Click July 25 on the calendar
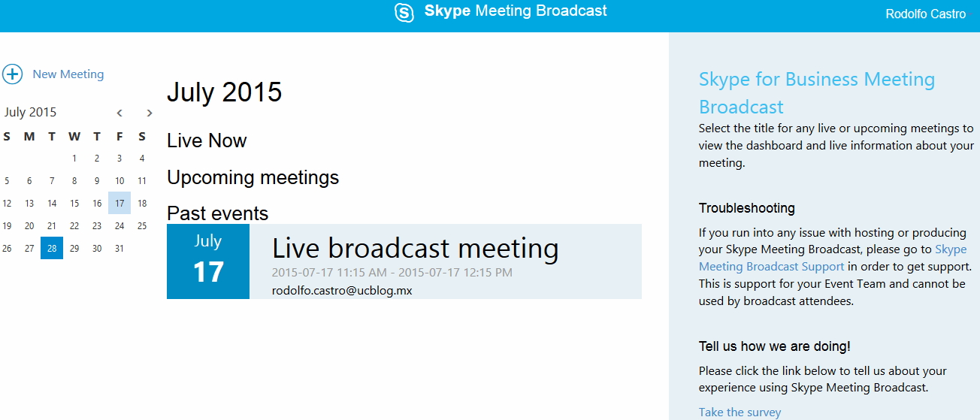980x420 pixels. pyautogui.click(x=142, y=225)
